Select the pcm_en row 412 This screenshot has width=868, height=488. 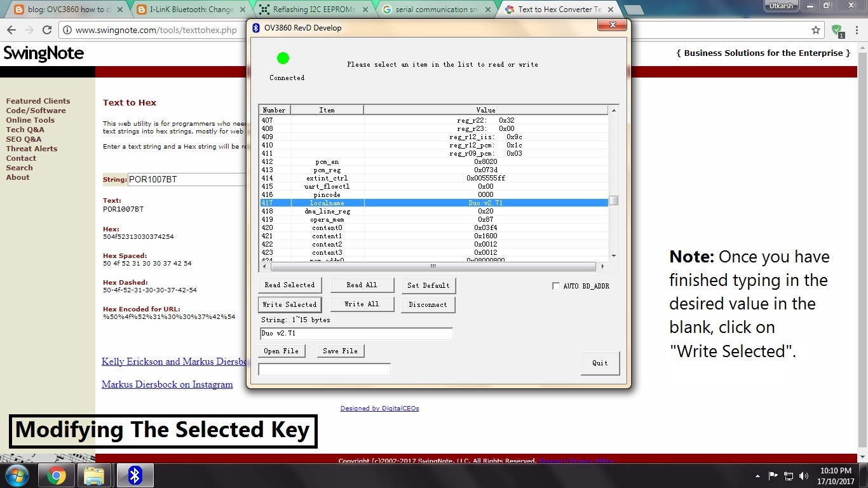pos(434,161)
